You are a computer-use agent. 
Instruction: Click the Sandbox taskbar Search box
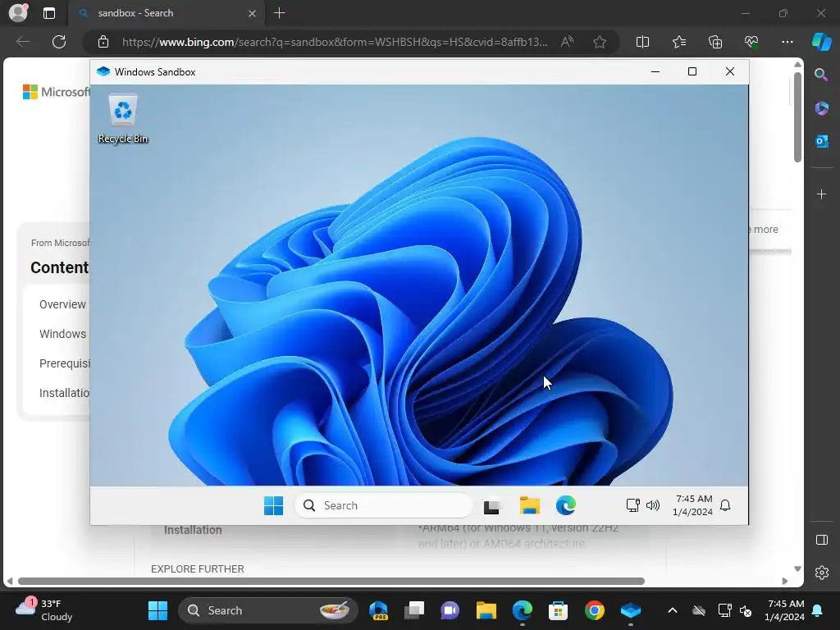tap(384, 505)
